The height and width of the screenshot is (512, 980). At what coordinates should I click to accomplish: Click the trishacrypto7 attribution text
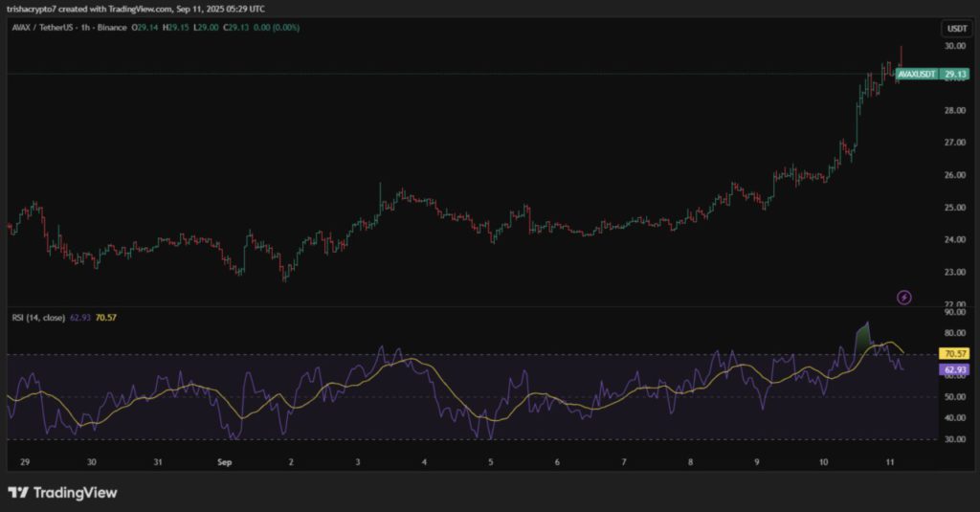[40, 9]
